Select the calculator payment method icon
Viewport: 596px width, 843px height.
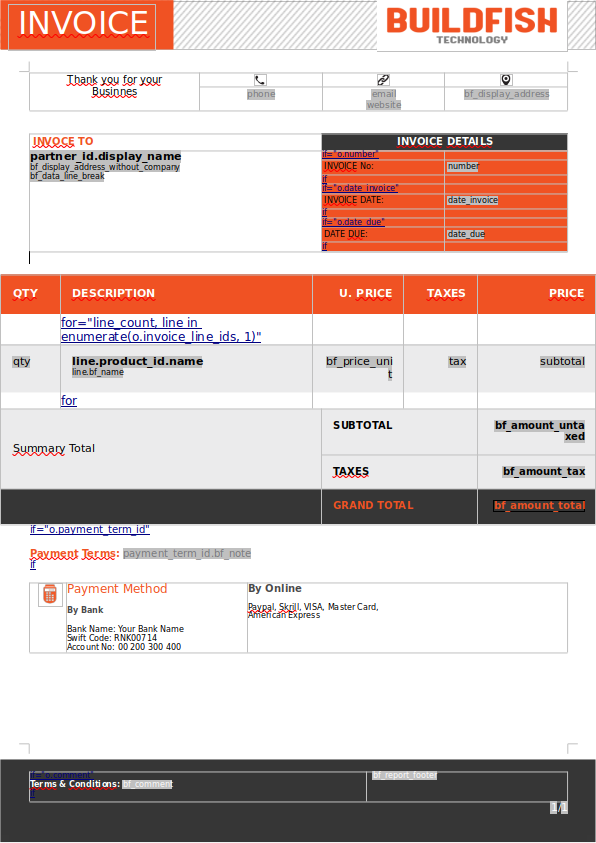pyautogui.click(x=50, y=594)
